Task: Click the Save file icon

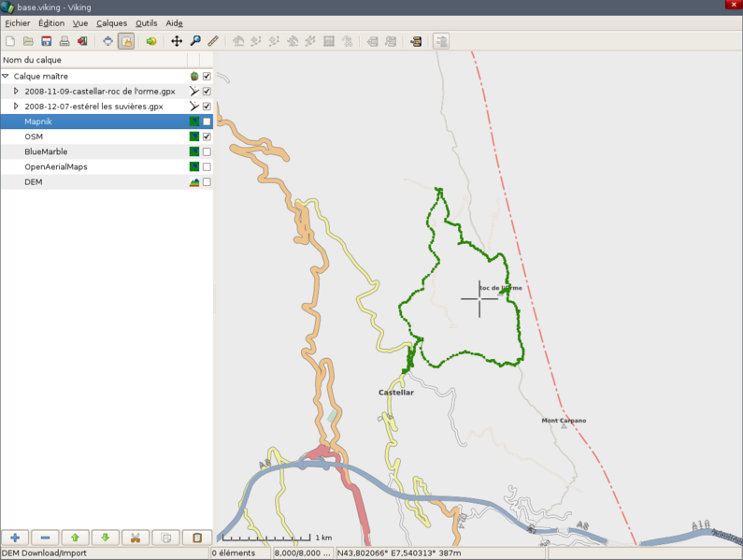Action: tap(46, 41)
